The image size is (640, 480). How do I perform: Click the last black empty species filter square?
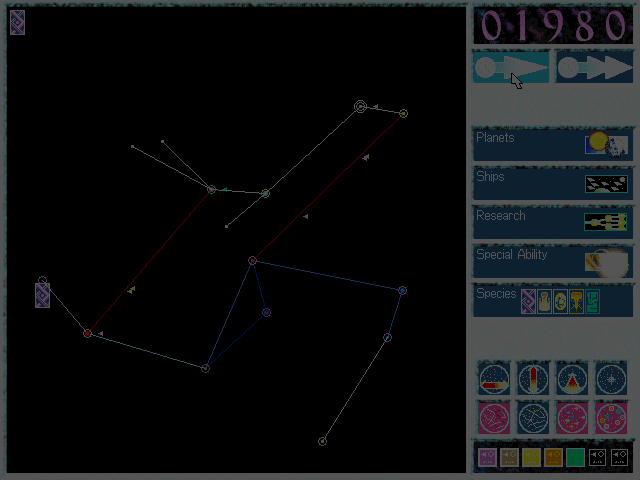[x=619, y=457]
